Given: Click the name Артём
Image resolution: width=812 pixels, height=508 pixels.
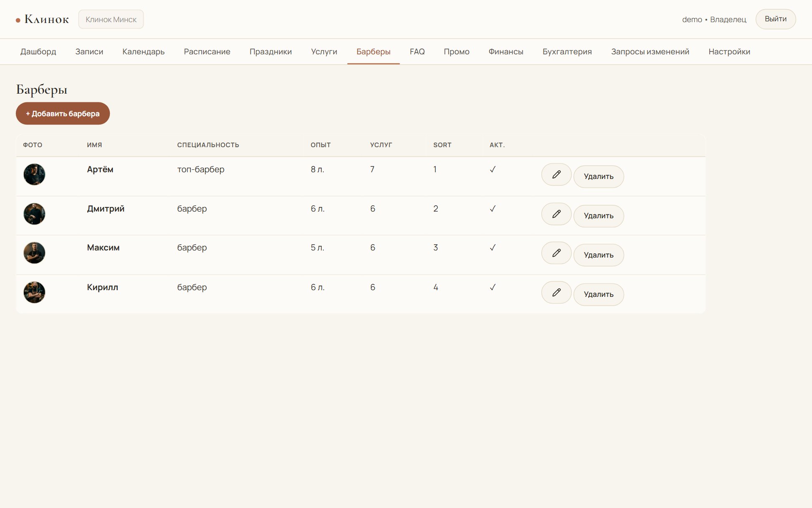Looking at the screenshot, I should [x=100, y=169].
